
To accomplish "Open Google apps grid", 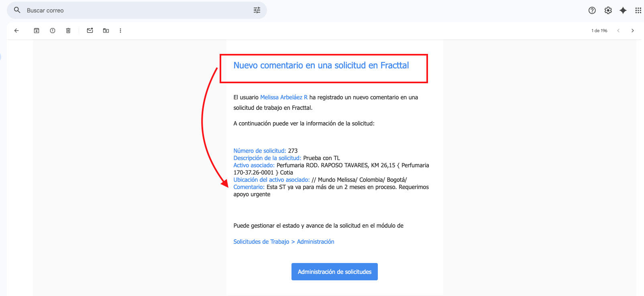I will tap(638, 10).
